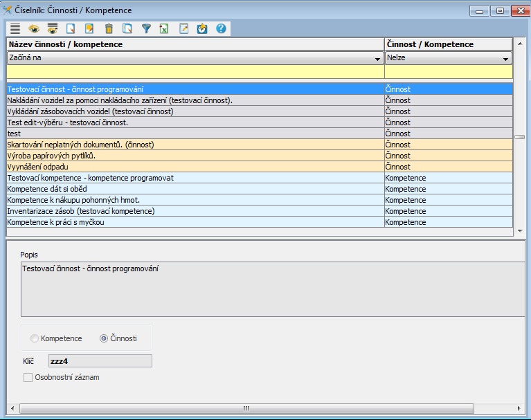The height and width of the screenshot is (420, 531).
Task: Select the Činnosti radio button
Action: (x=104, y=338)
